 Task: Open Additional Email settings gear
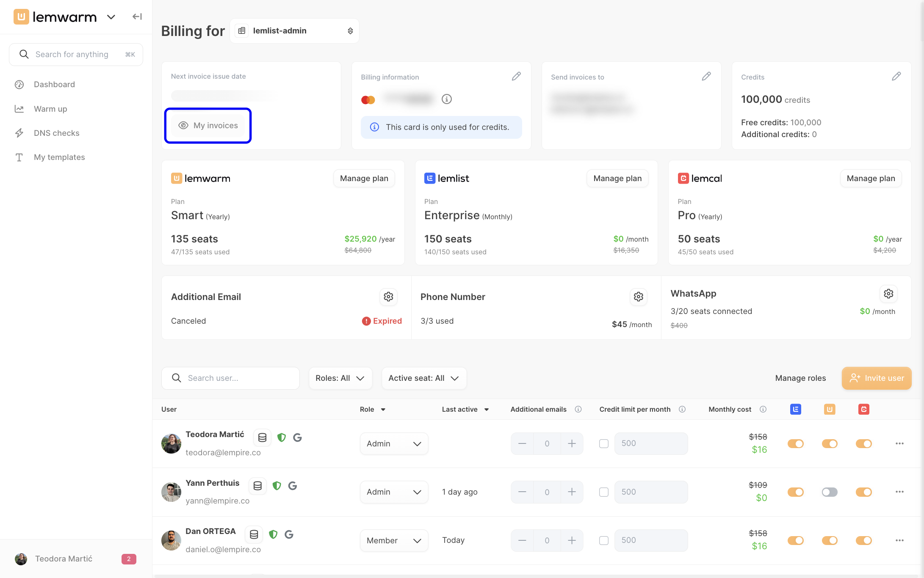click(x=388, y=297)
